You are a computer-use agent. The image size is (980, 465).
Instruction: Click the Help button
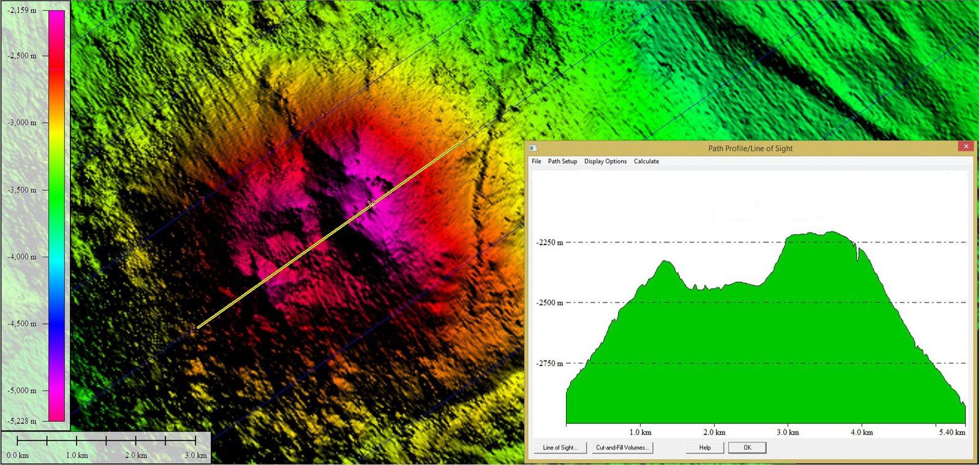pos(705,448)
